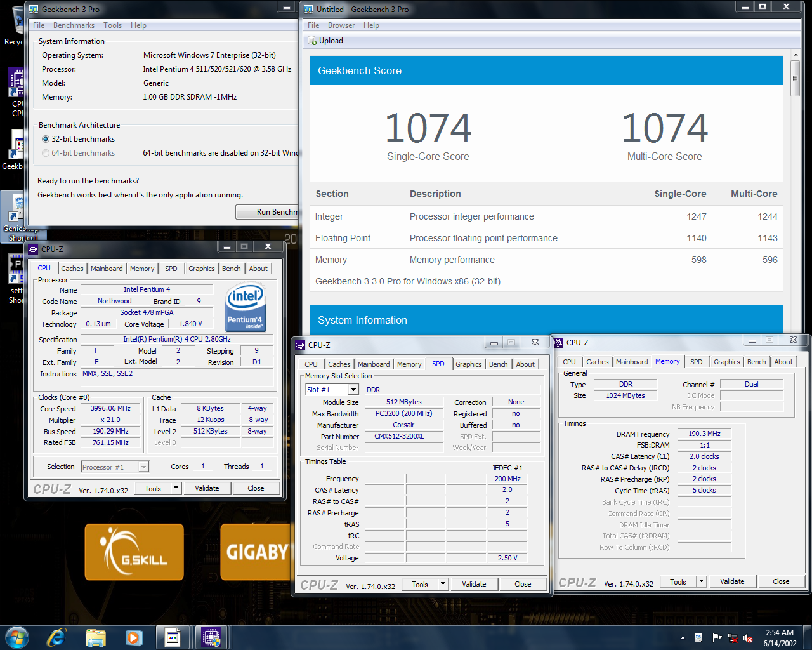Launch Internet Explorer from taskbar

(56, 637)
